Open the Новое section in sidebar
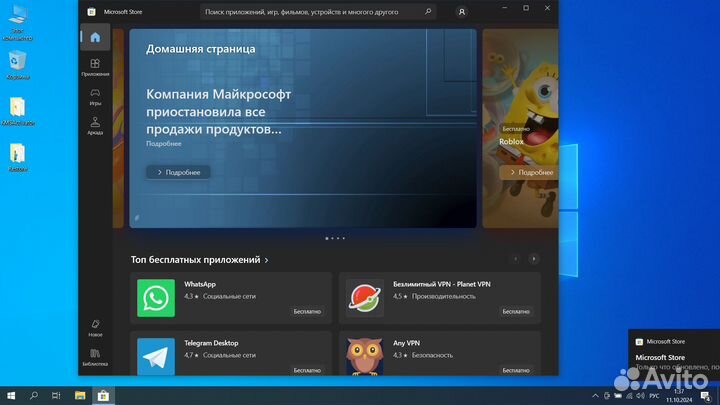Screen dimensions: 720x405 (x=95, y=328)
